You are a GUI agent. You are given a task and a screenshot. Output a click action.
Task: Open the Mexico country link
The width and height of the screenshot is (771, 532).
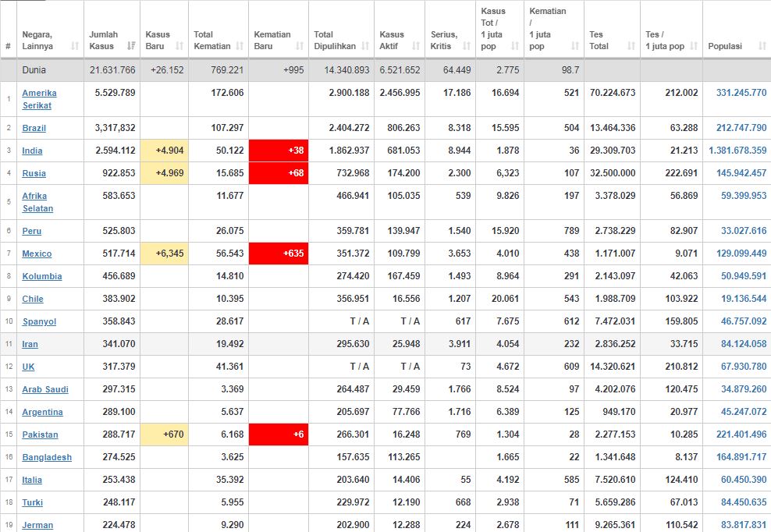[x=37, y=254]
